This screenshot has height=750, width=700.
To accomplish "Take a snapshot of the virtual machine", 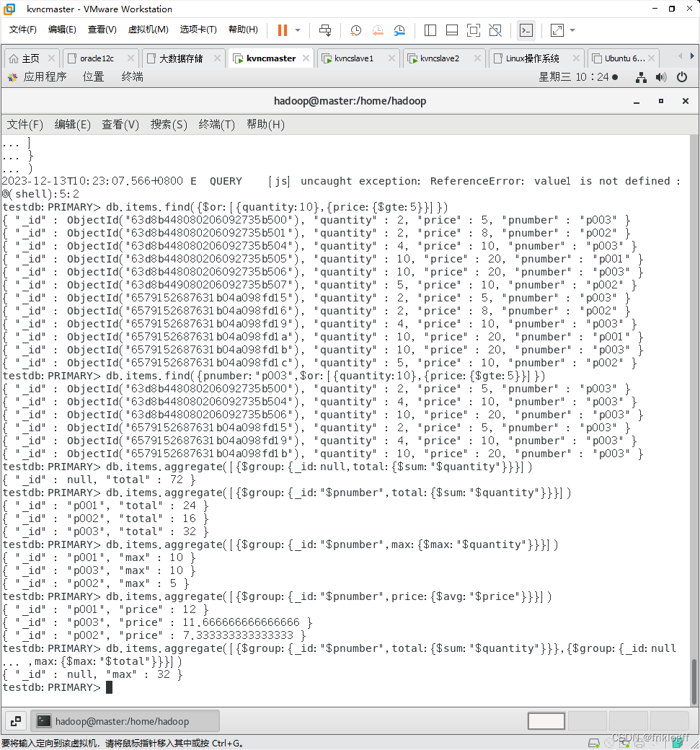I will [355, 30].
